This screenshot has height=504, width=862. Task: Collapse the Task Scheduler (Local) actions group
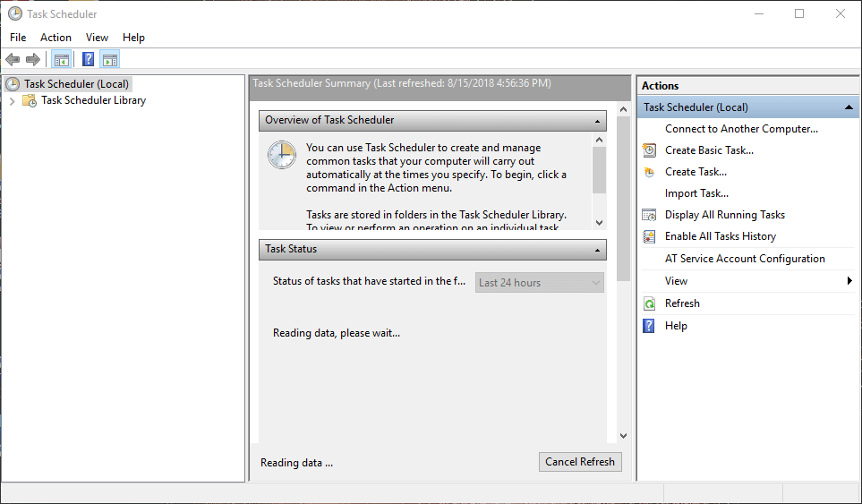coord(849,107)
